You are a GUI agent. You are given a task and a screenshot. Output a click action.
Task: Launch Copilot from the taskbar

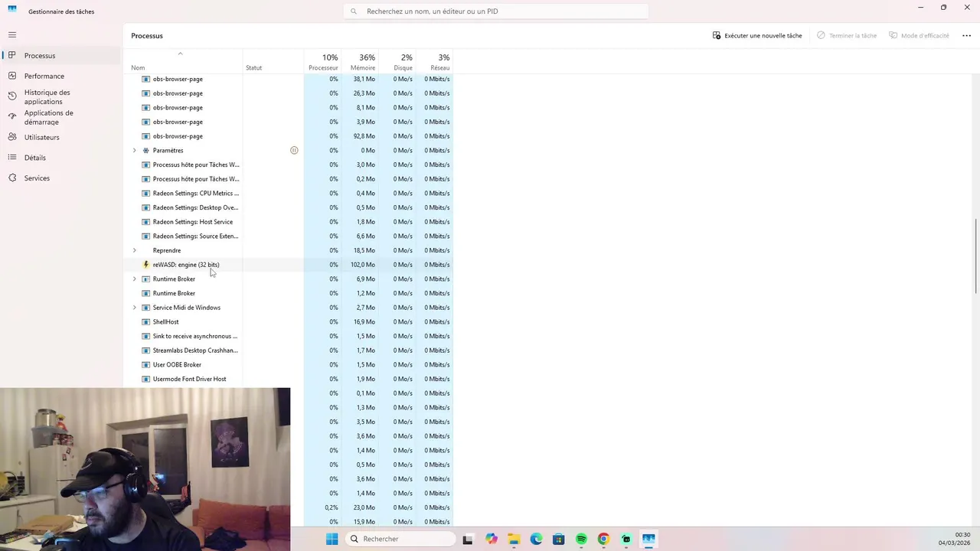click(491, 539)
